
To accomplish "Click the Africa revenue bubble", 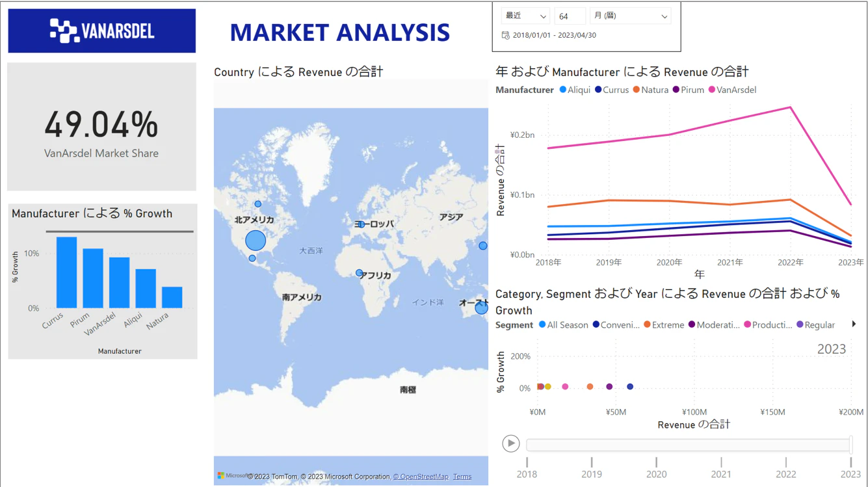I will click(x=359, y=273).
